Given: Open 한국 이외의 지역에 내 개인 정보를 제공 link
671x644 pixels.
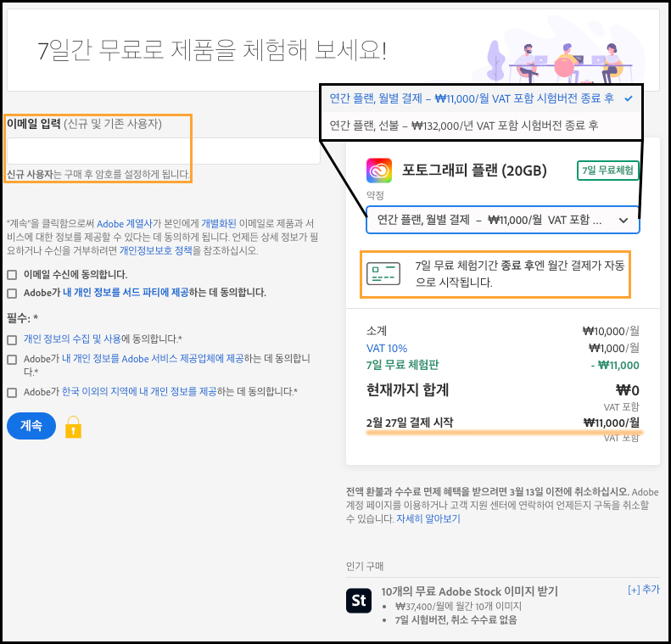Looking at the screenshot, I should [x=139, y=391].
